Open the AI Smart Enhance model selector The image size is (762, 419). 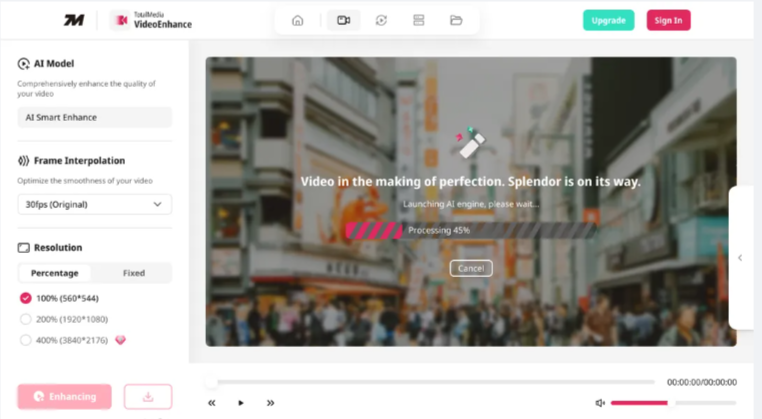coord(94,117)
